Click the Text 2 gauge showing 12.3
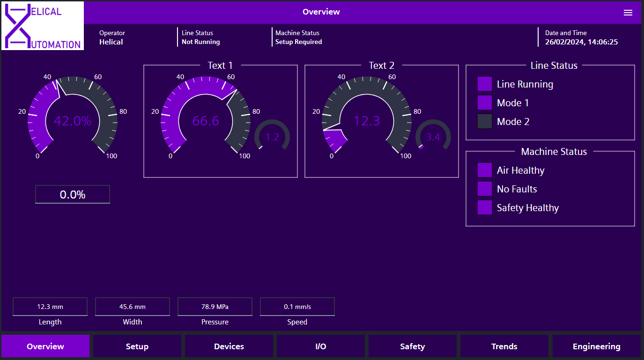This screenshot has width=644, height=360. click(367, 121)
